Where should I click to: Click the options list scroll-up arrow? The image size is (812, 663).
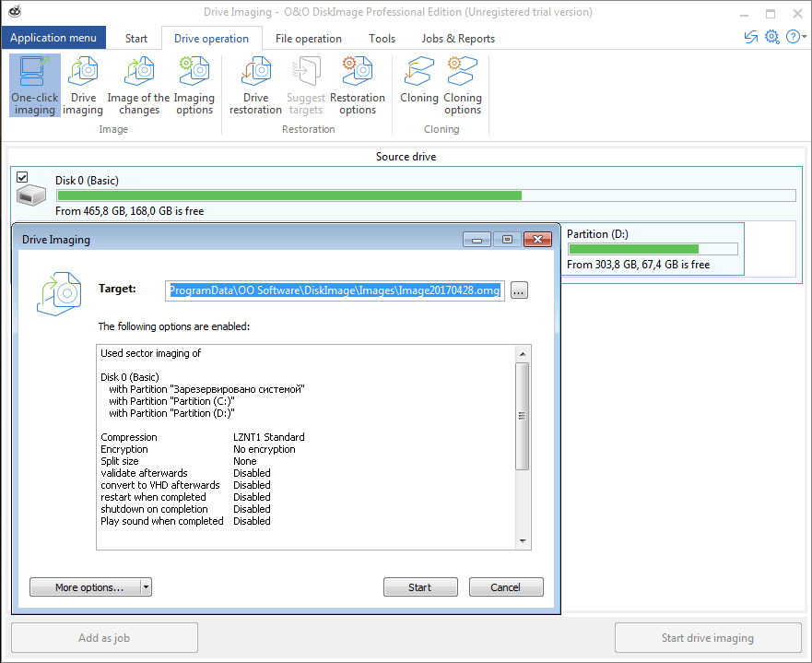coord(522,354)
